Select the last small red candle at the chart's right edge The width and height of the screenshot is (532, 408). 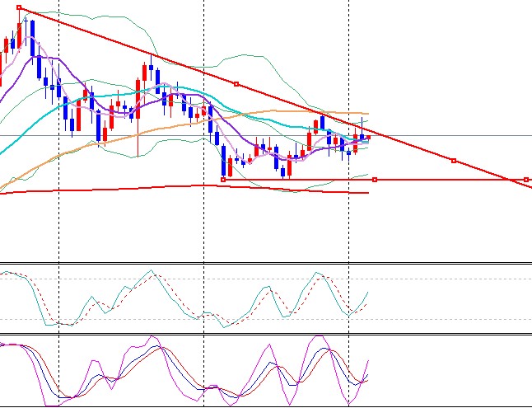click(368, 137)
